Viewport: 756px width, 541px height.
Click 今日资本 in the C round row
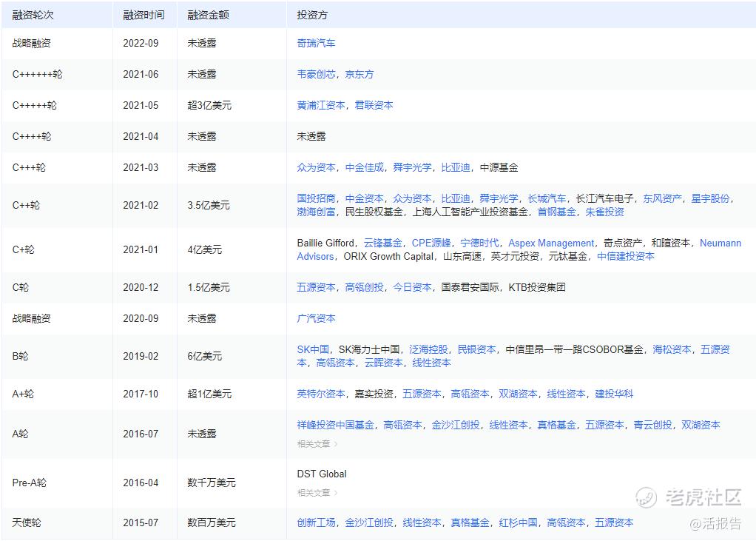pyautogui.click(x=412, y=287)
